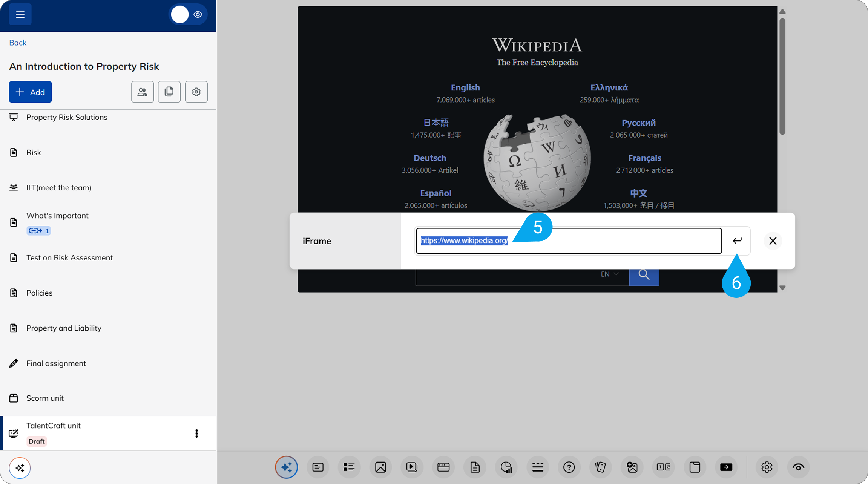Toggle the preview switch in sidebar header
Viewport: 868px width, 484px height.
point(187,15)
